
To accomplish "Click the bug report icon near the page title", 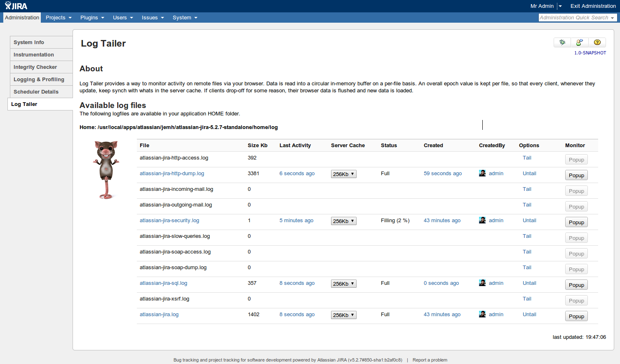I will 562,42.
